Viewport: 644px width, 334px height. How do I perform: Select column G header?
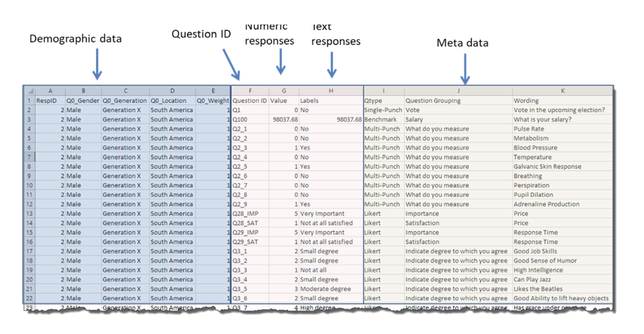pyautogui.click(x=284, y=91)
